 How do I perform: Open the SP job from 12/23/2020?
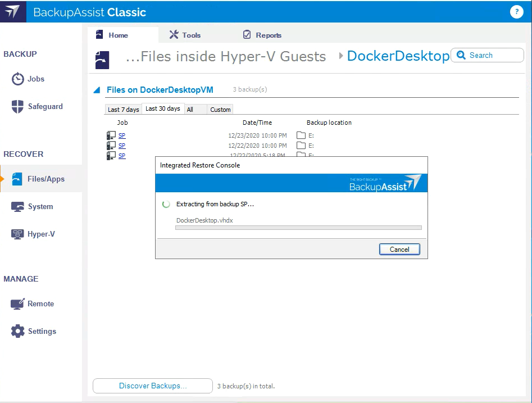coord(122,135)
